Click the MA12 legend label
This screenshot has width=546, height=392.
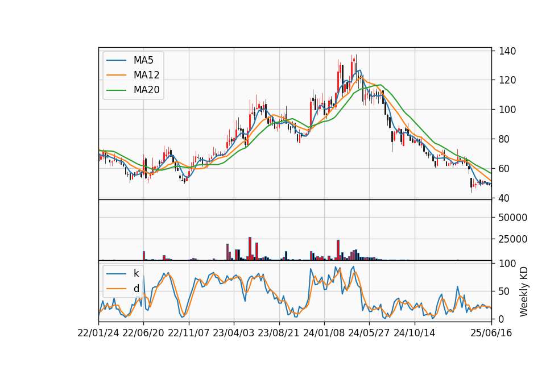click(x=146, y=75)
